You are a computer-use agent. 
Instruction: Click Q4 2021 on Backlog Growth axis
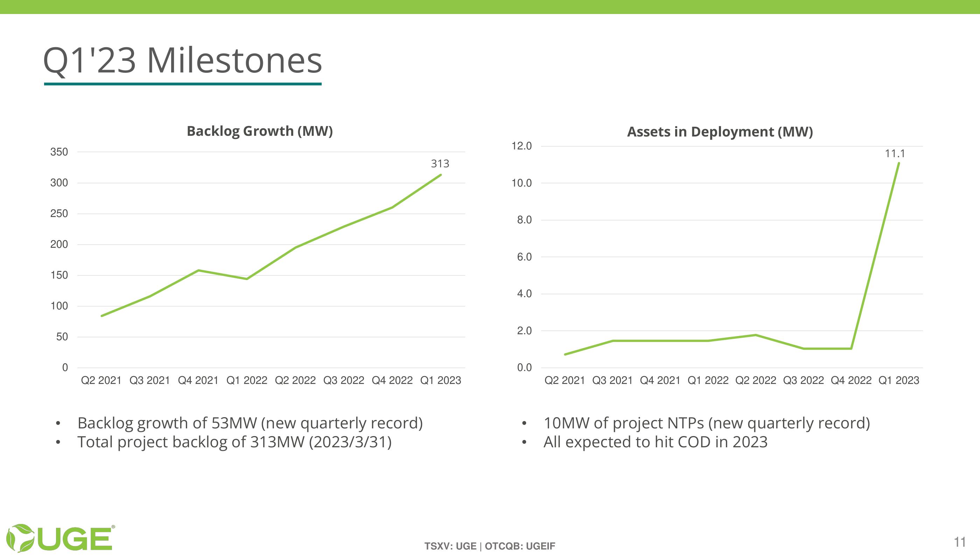coord(198,380)
